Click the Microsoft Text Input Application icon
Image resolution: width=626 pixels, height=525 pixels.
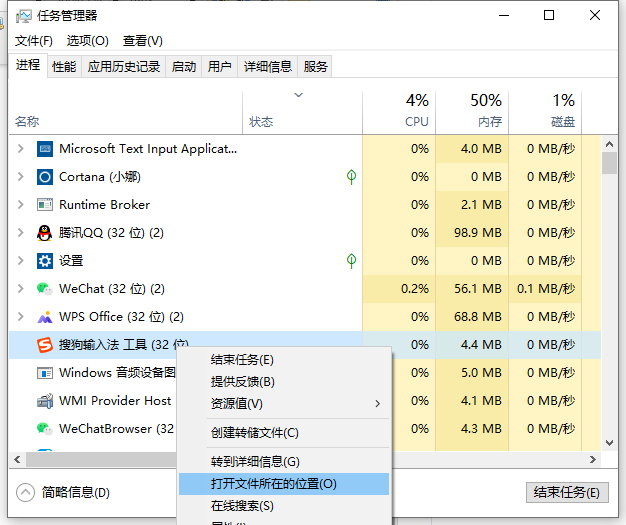(x=44, y=149)
